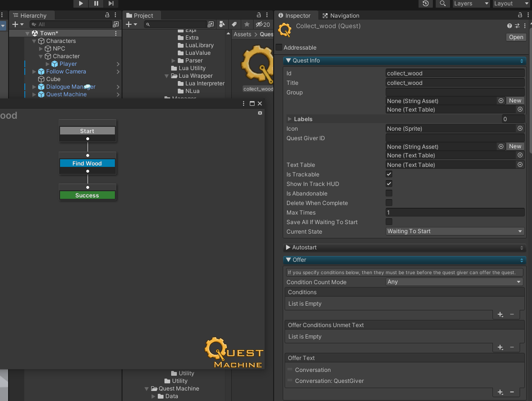Open the Search by Type filter in Project
Image resolution: width=532 pixels, height=401 pixels.
tap(222, 24)
